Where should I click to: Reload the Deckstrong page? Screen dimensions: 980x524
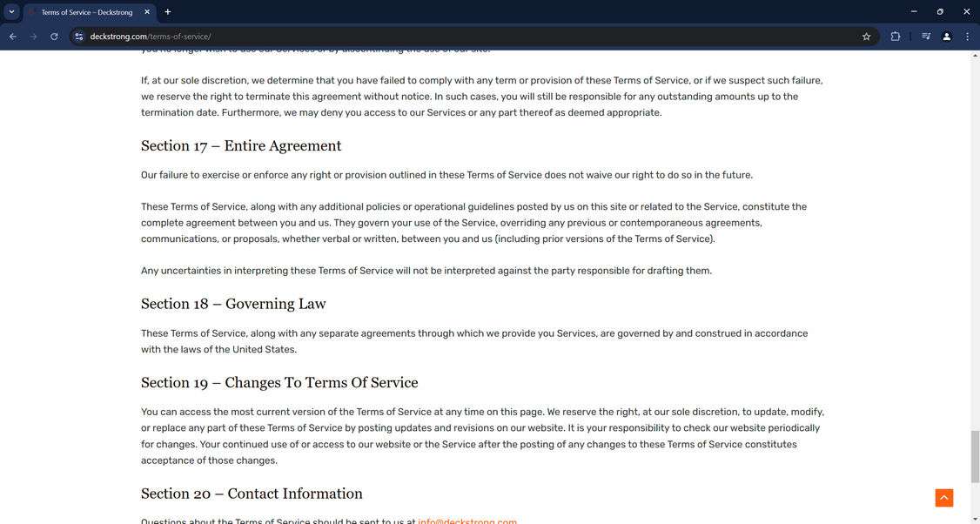click(54, 37)
